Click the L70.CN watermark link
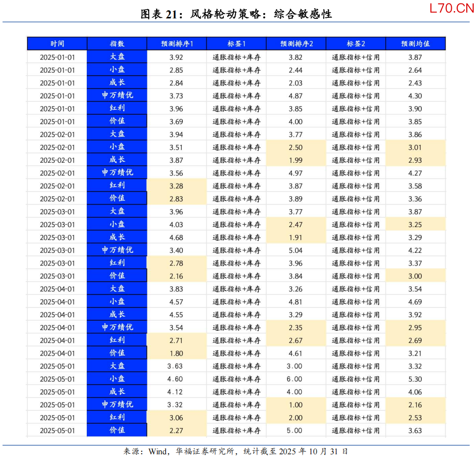476x463 pixels. tap(451, 9)
